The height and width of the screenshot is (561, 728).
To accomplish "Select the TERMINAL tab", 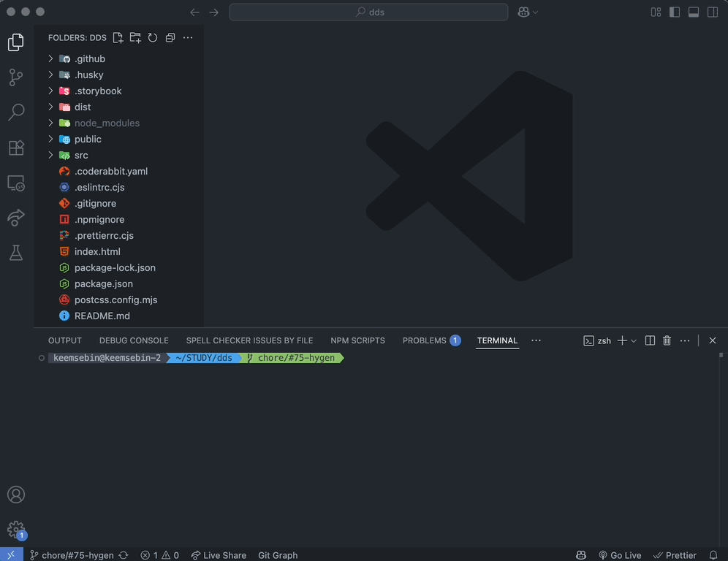I will point(497,340).
